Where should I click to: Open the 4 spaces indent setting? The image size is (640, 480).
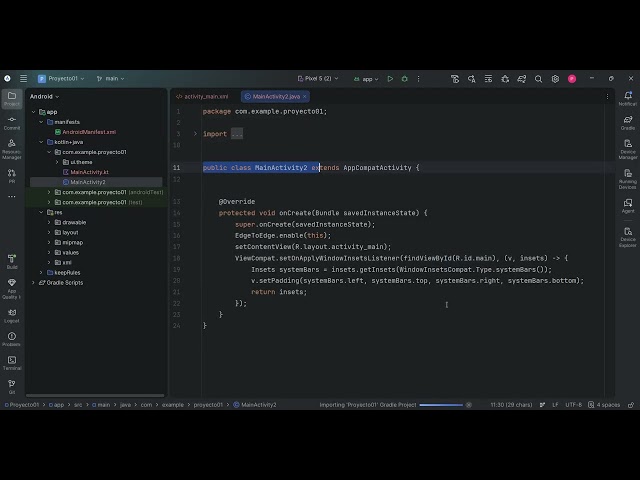[604, 405]
